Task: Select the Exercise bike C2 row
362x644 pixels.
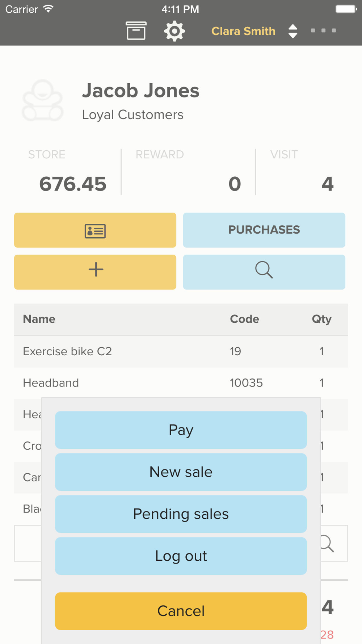Action: 181,351
